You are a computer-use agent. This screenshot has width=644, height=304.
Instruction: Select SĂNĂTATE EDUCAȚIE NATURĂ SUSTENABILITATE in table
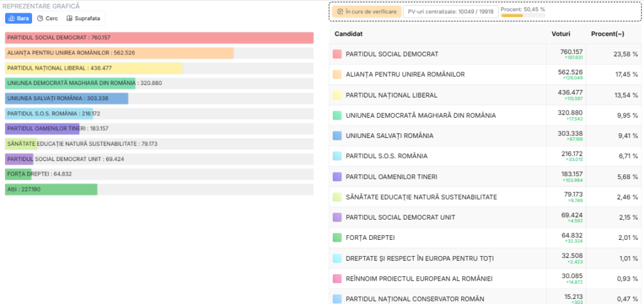[421, 197]
